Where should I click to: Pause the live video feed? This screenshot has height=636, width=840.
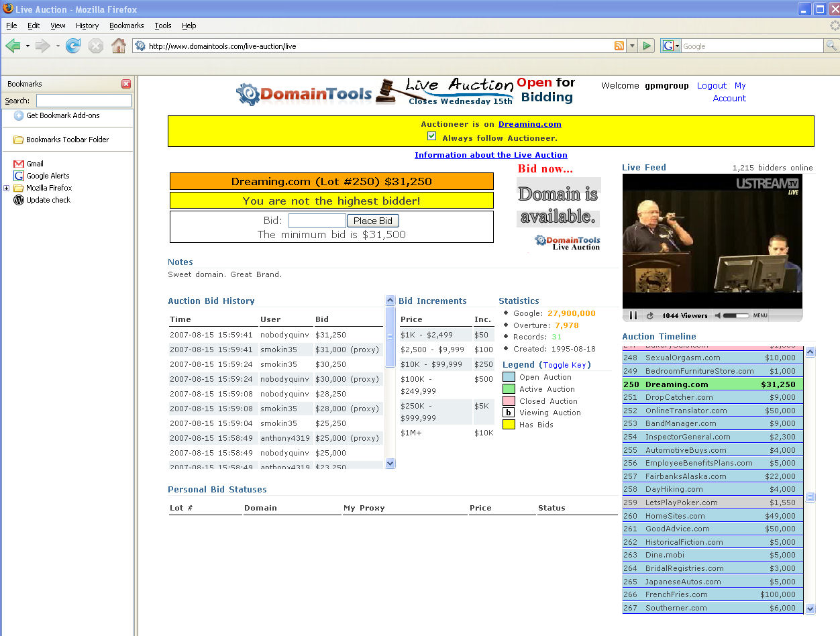(x=633, y=315)
